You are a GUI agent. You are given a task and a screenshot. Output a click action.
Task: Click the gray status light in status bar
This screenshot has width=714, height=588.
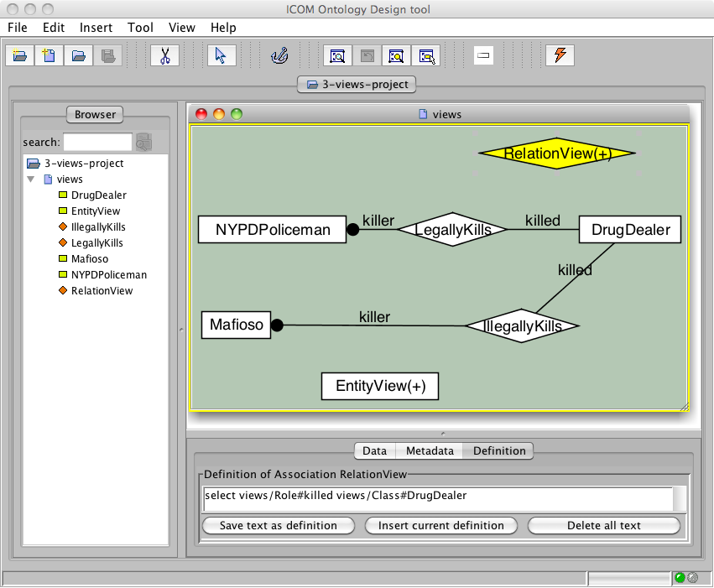pyautogui.click(x=692, y=578)
